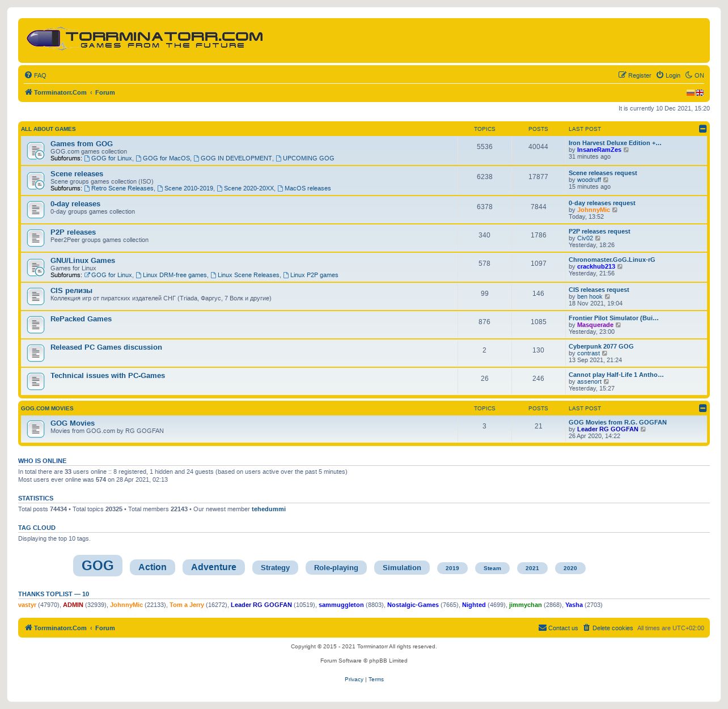Open MacOS releases subforum
This screenshot has height=709, width=728.
304,189
